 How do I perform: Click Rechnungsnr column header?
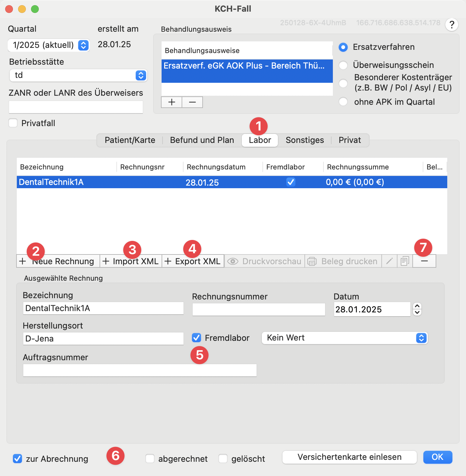150,167
